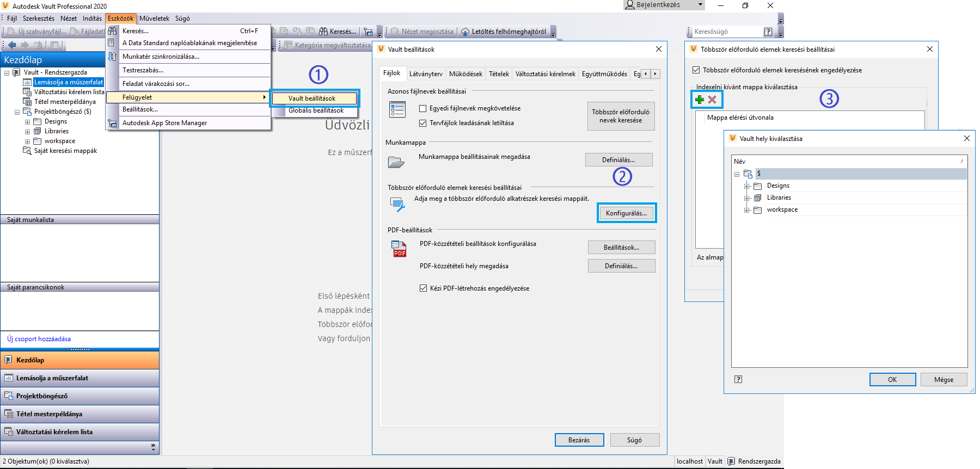Open the Bejelentkezés dropdown arrow
The height and width of the screenshot is (469, 980).
coord(700,5)
